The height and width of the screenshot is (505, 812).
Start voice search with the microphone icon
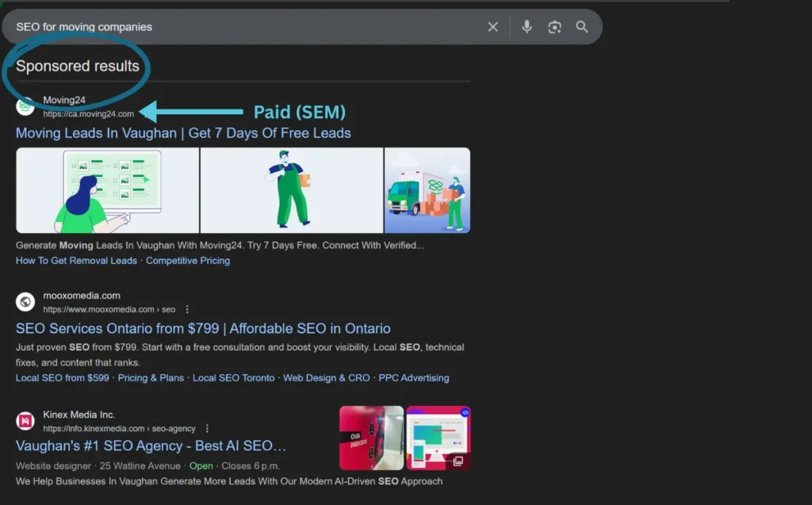527,27
